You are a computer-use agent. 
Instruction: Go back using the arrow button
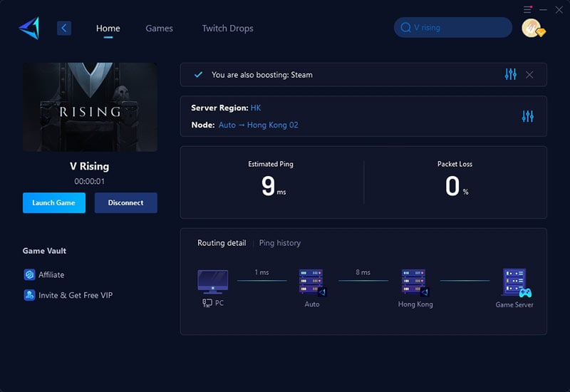pos(64,28)
